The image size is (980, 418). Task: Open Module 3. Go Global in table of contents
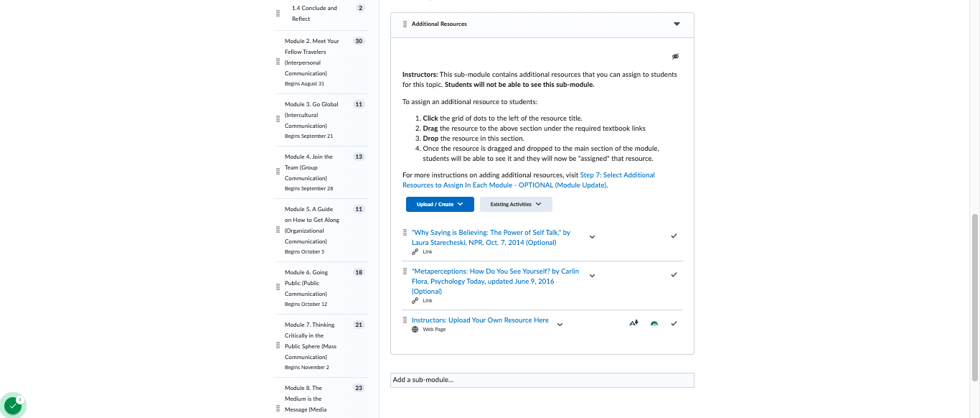[x=311, y=115]
